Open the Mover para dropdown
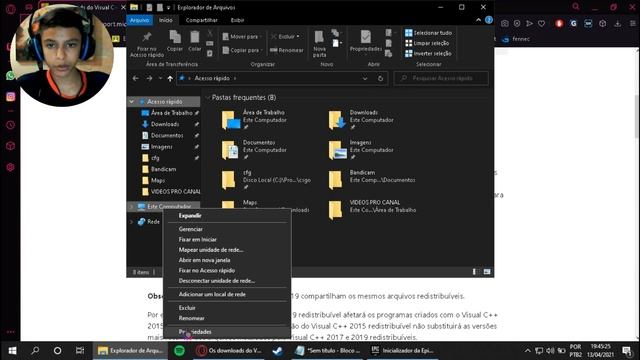 242,37
